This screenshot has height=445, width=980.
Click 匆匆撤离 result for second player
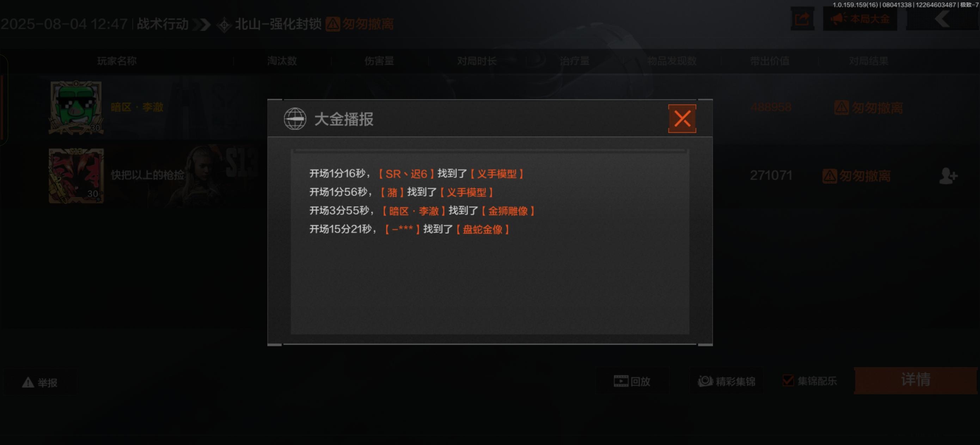coord(856,176)
